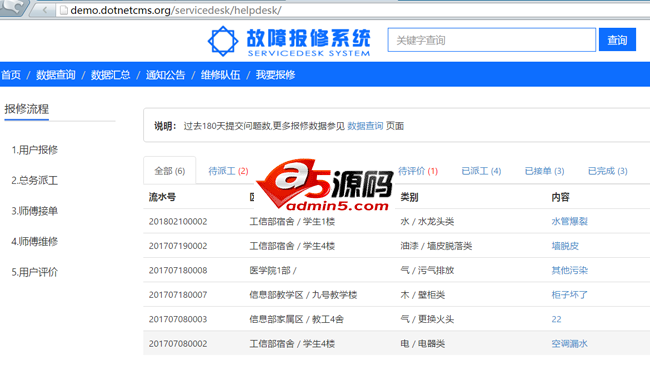Image resolution: width=650 pixels, height=370 pixels.
Task: Open the 墙脱皮 content link
Action: tap(565, 246)
